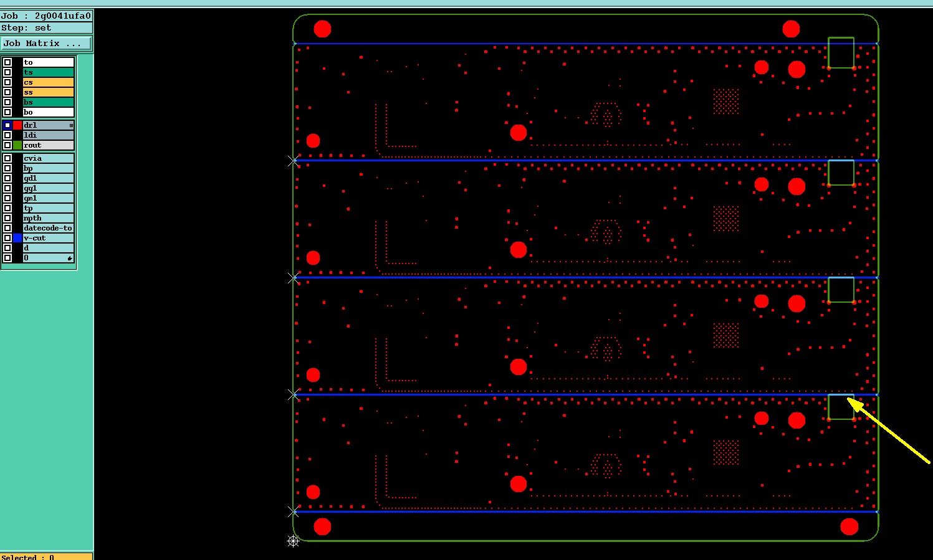Enable the 'd' layer checkbox

[7, 248]
